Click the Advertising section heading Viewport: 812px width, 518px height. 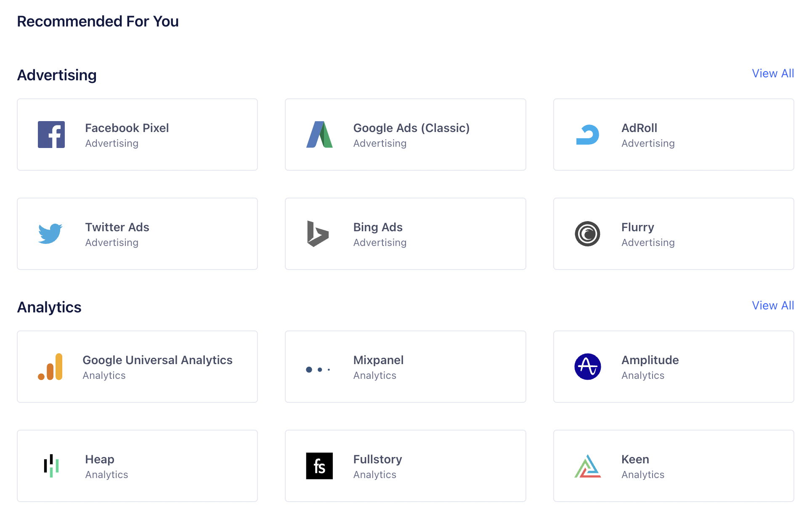57,75
